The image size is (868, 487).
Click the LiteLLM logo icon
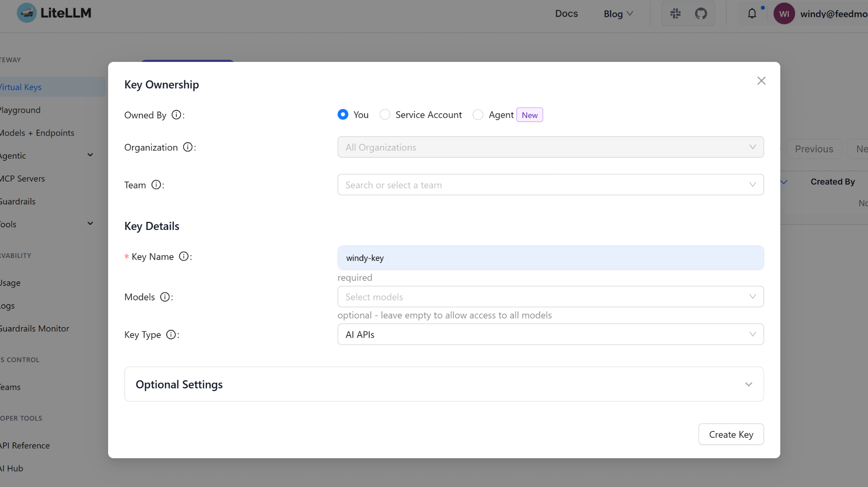tap(27, 13)
